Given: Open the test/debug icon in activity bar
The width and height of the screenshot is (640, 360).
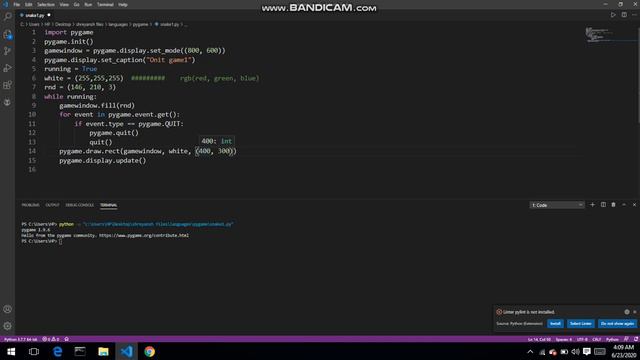Looking at the screenshot, I should 7,102.
